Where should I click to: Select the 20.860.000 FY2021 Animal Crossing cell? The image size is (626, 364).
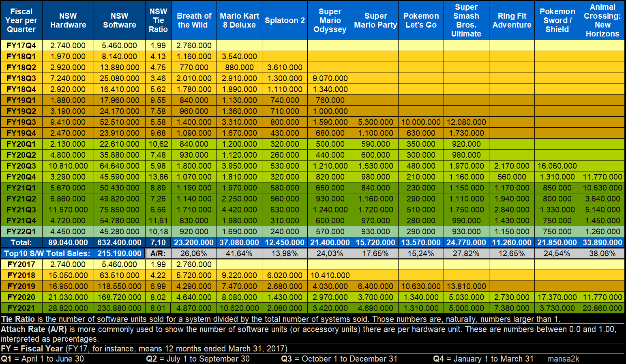coord(602,308)
